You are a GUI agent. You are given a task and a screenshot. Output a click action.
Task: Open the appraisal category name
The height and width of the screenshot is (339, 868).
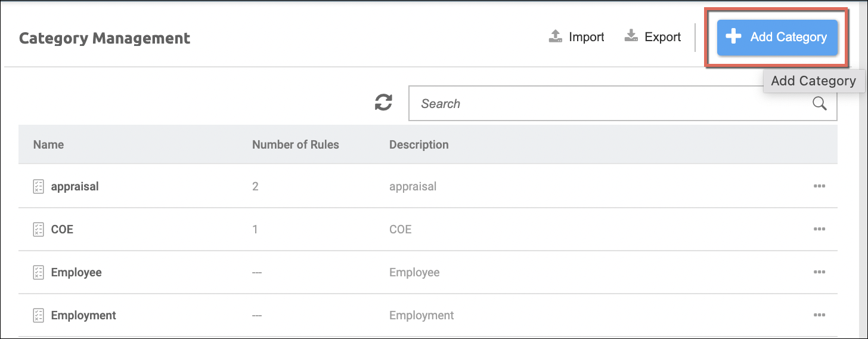(x=75, y=186)
